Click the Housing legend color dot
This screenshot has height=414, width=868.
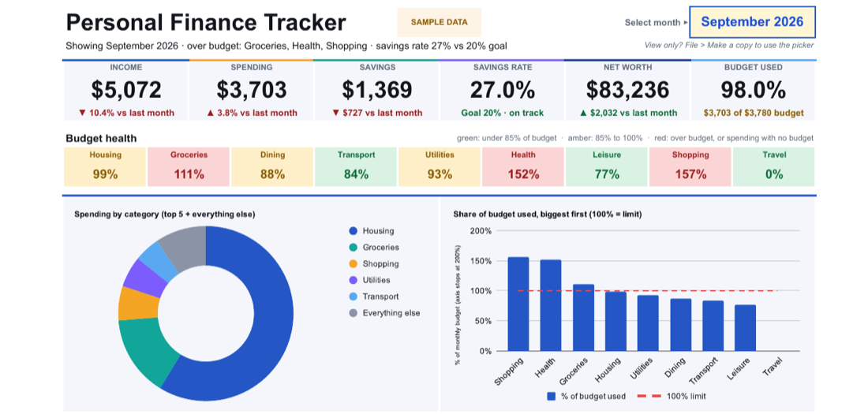pyautogui.click(x=353, y=231)
